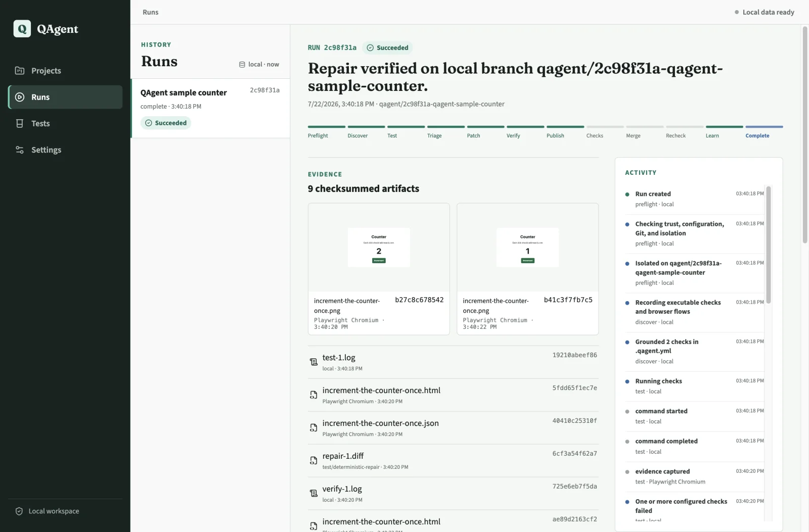The width and height of the screenshot is (809, 532).
Task: Click the Verify stage marker
Action: click(525, 132)
